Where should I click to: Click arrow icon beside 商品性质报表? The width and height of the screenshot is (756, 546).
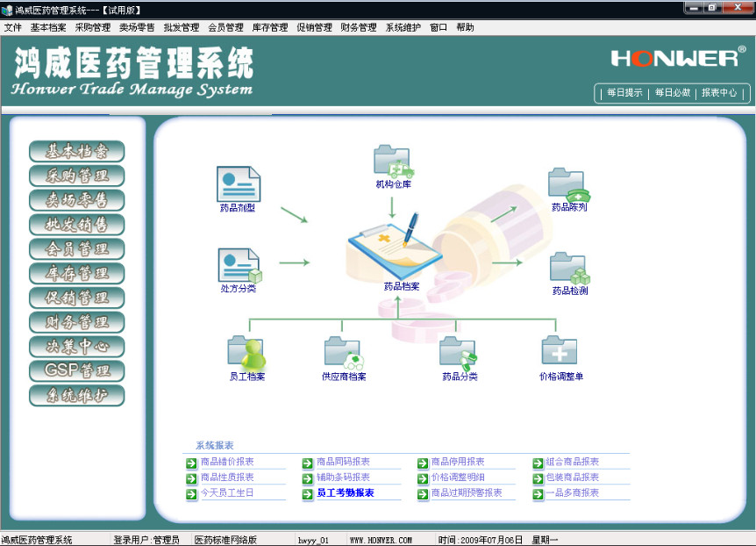tap(191, 479)
